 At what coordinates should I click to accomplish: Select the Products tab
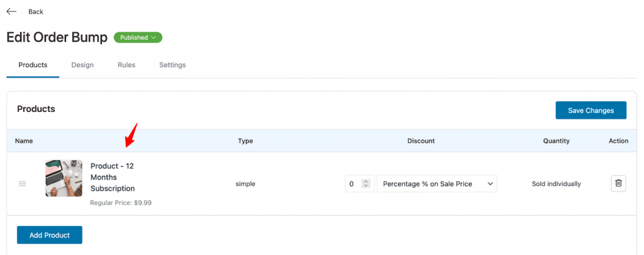pyautogui.click(x=33, y=65)
